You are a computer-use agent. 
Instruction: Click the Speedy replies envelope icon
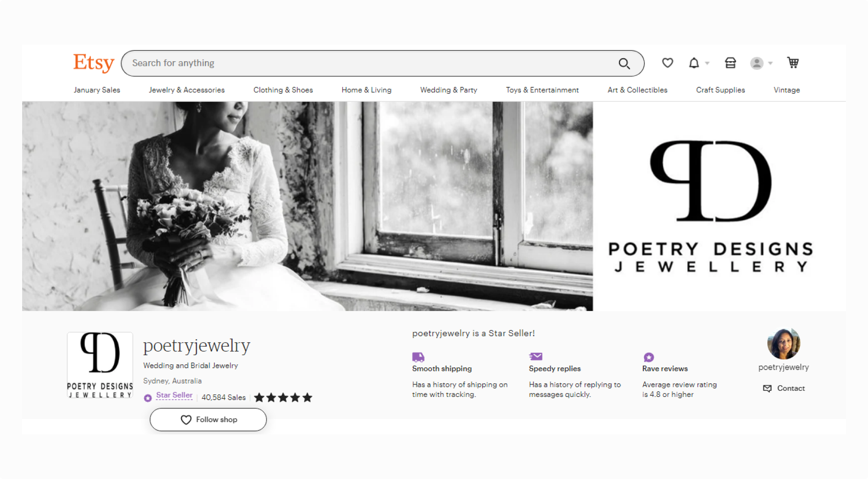pos(536,357)
